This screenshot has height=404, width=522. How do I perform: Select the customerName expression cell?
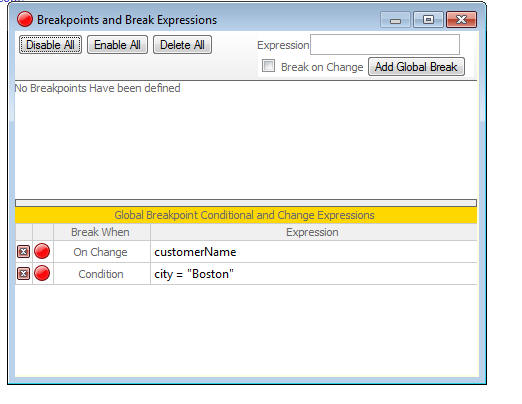click(314, 252)
